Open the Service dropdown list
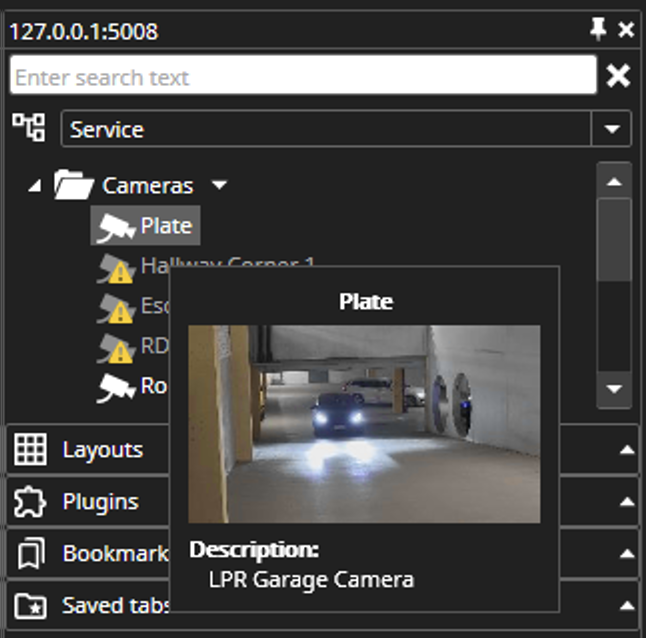Viewport: 646px width, 638px height. 610,129
